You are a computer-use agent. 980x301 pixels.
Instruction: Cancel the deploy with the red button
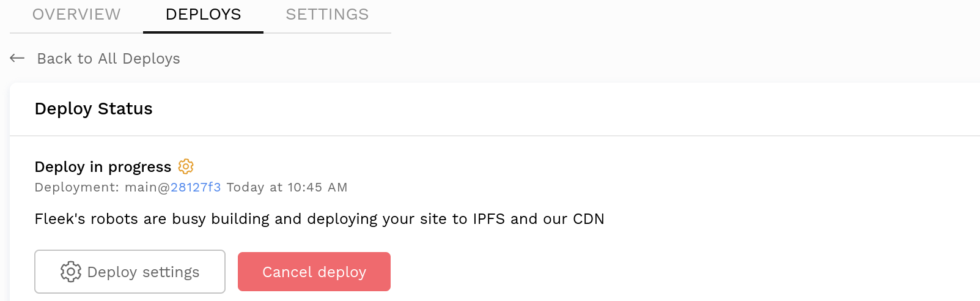click(x=314, y=272)
